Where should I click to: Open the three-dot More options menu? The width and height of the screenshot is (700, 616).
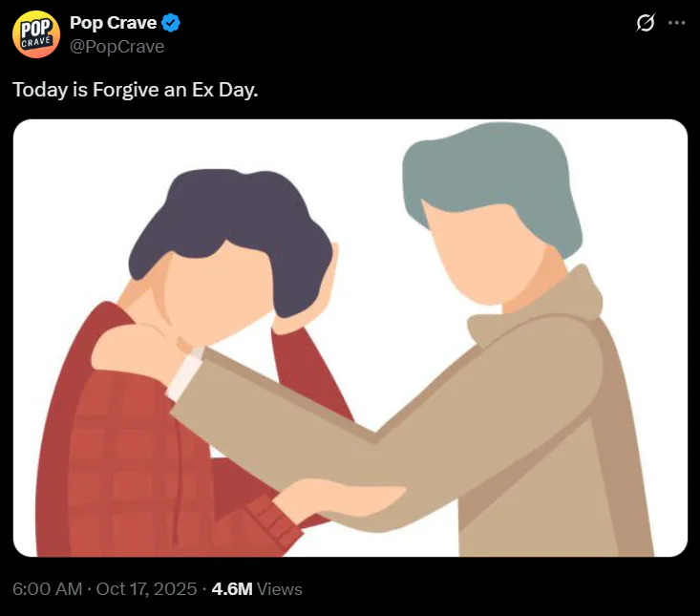677,23
